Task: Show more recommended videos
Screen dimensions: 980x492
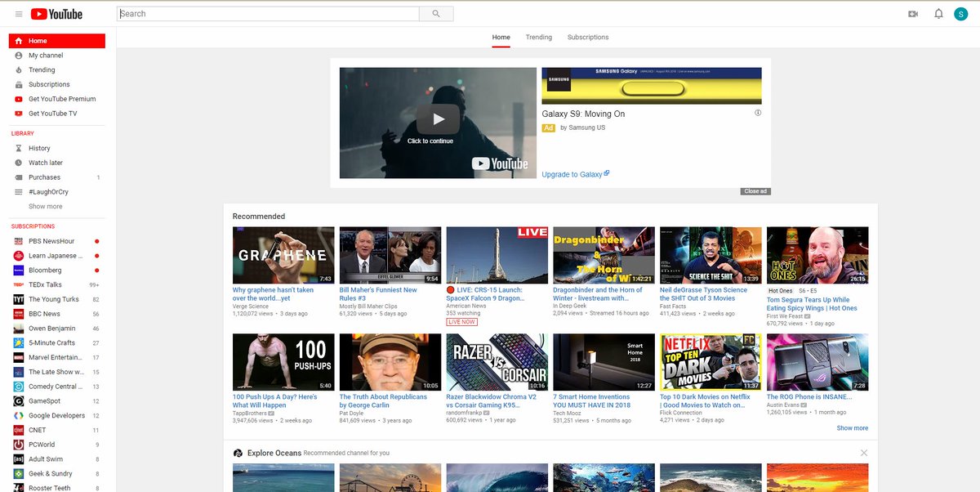Action: (852, 428)
